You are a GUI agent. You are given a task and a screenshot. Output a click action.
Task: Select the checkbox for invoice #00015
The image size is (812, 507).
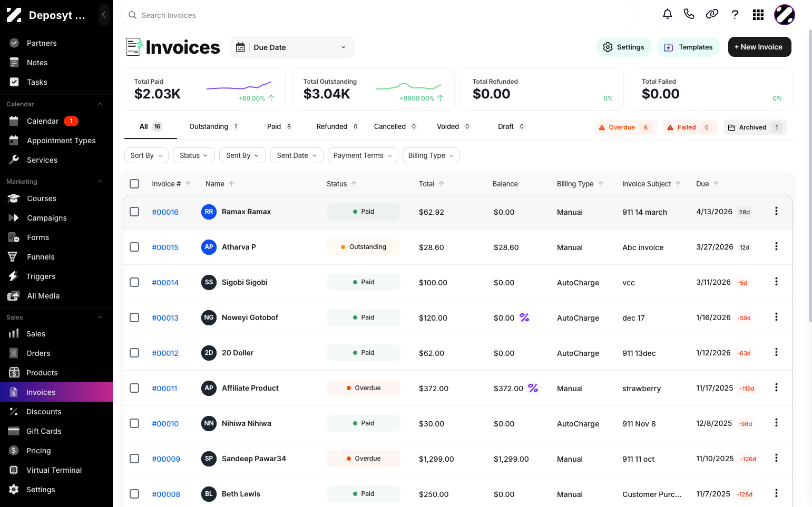pos(134,247)
